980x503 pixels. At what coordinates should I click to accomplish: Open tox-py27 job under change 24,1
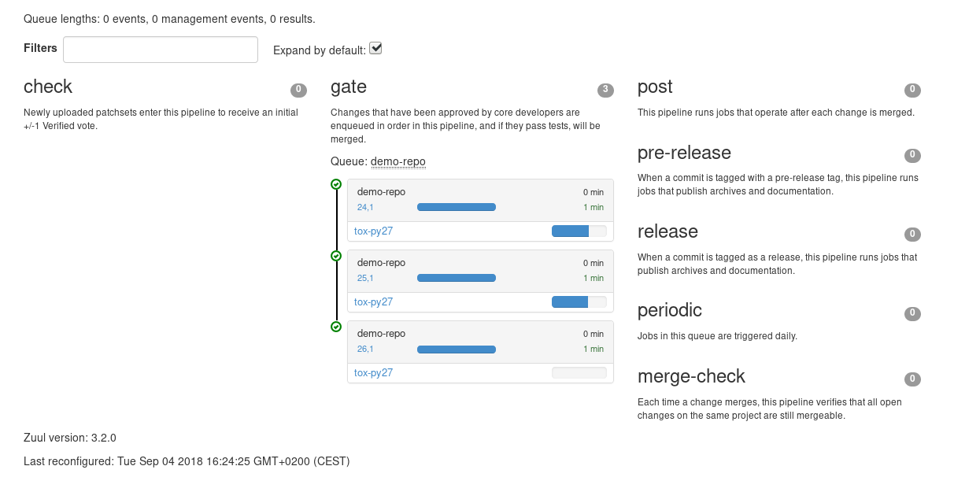pyautogui.click(x=373, y=231)
